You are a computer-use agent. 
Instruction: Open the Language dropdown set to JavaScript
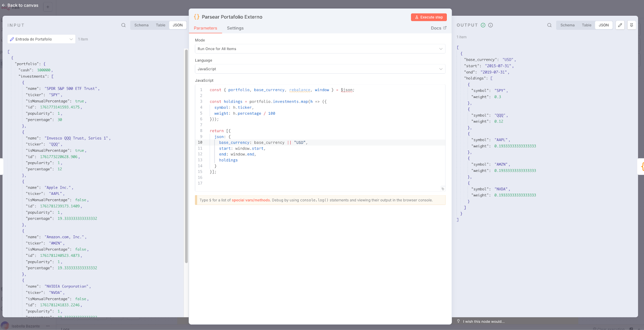[320, 69]
